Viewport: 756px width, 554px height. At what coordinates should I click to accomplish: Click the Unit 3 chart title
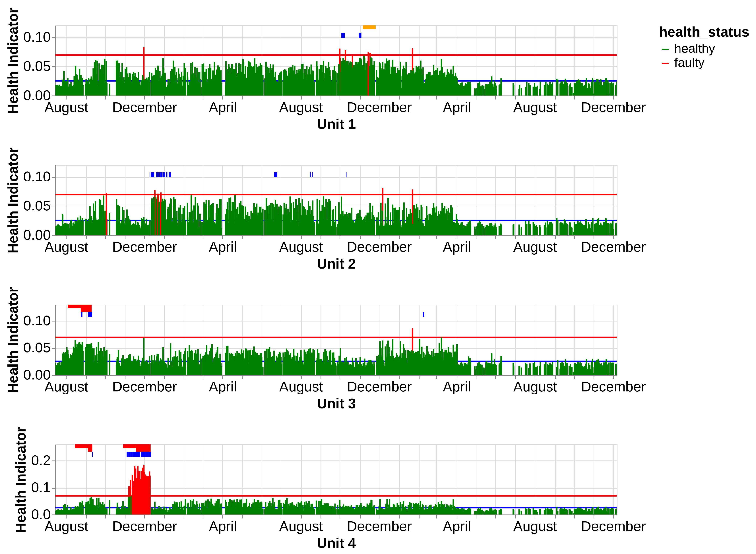[336, 404]
